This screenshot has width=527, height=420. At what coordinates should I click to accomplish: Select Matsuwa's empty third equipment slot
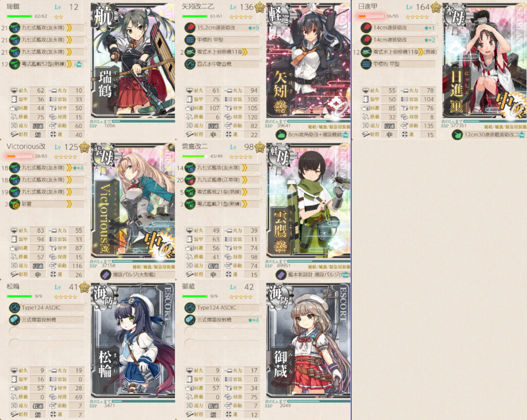[x=47, y=332]
